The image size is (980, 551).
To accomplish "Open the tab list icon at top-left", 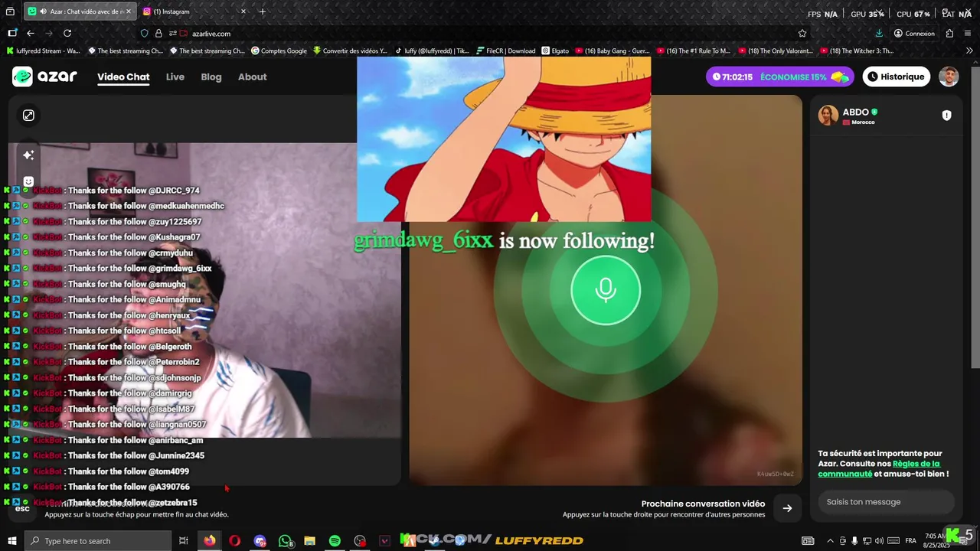I will click(x=11, y=11).
